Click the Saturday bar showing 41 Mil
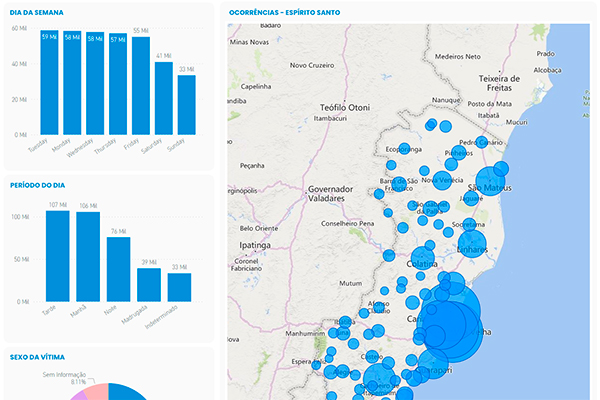Viewport: 600px width, 400px height. [164, 98]
